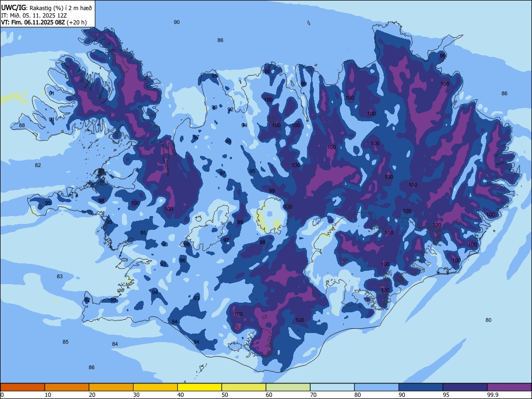Select the bright yellow 40–50 legend swatch
Screen dimensions: 532x399
coord(199,387)
